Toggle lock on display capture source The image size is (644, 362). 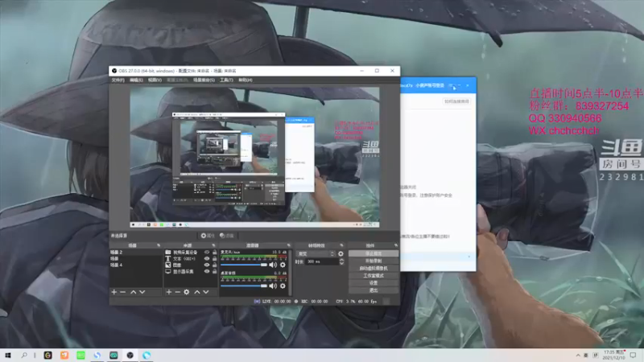[214, 271]
